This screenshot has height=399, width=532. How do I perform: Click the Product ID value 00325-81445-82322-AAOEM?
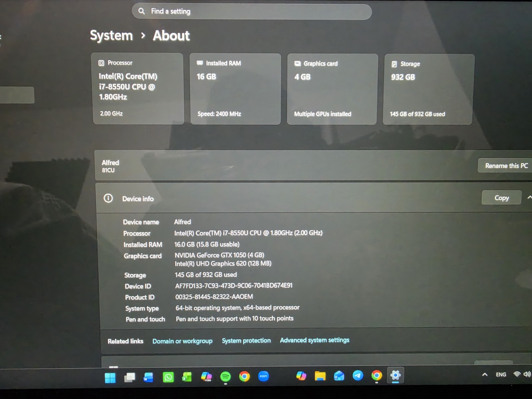214,297
